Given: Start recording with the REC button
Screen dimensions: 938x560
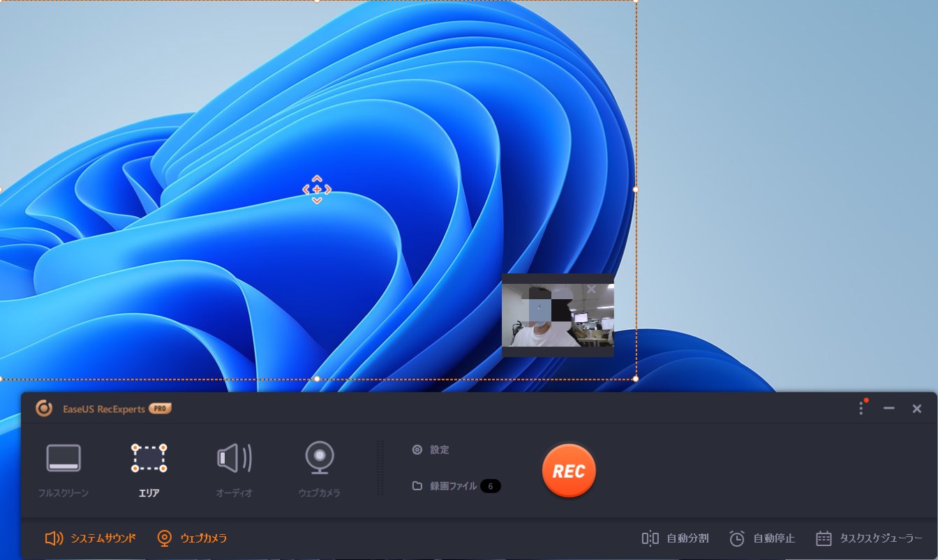Looking at the screenshot, I should click(569, 471).
